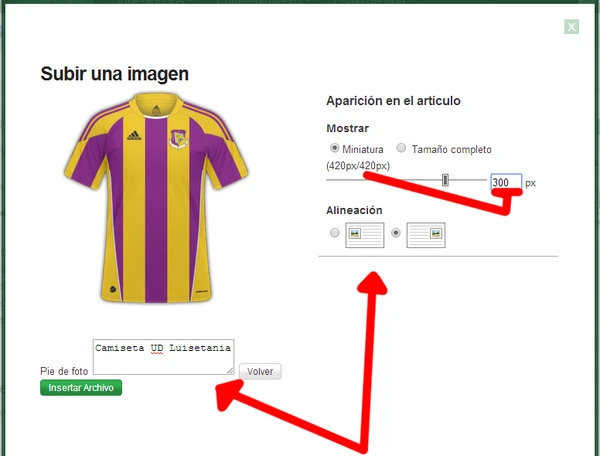Click the striped jersey image preview
Image resolution: width=600 pixels, height=456 pixels.
156,197
